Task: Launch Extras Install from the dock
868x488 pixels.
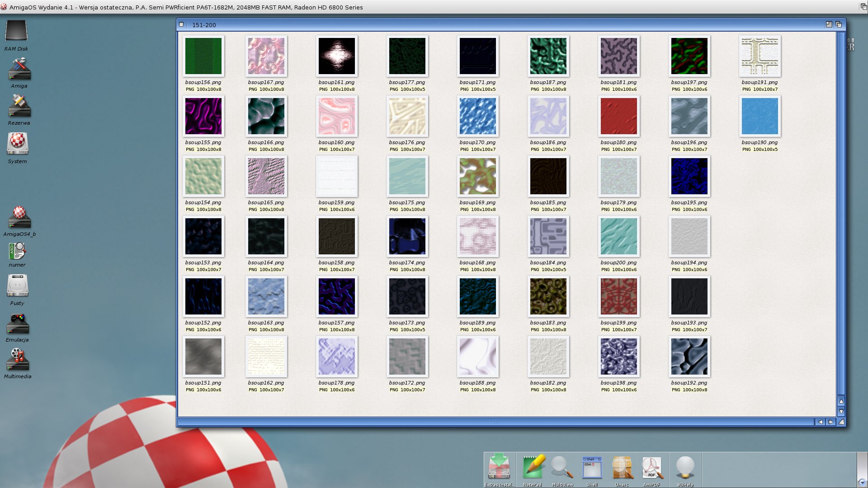Action: 499,466
